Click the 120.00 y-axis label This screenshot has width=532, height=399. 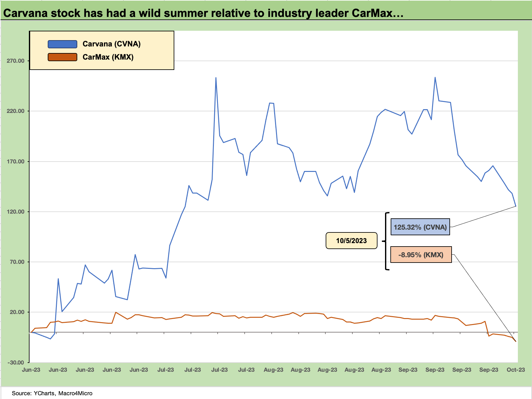coord(16,212)
